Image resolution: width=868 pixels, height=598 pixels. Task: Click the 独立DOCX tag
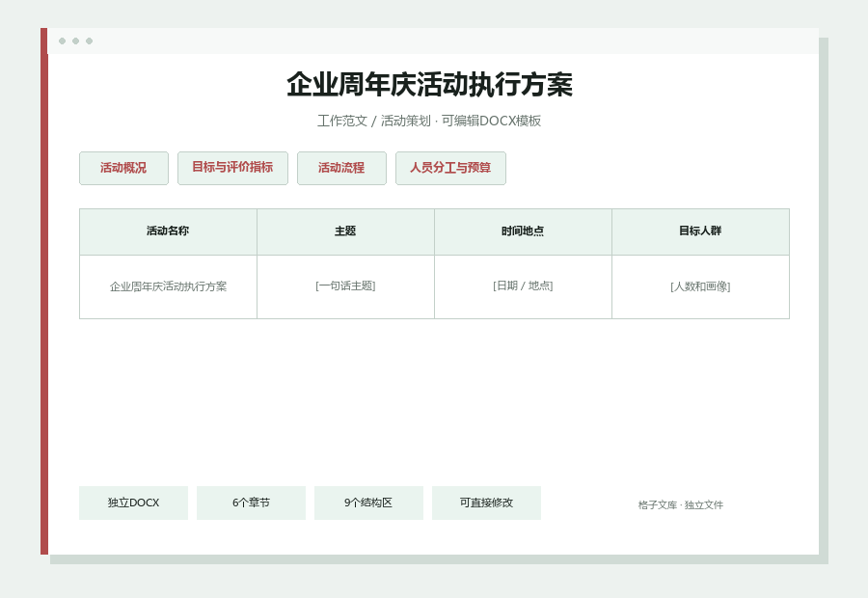click(133, 503)
